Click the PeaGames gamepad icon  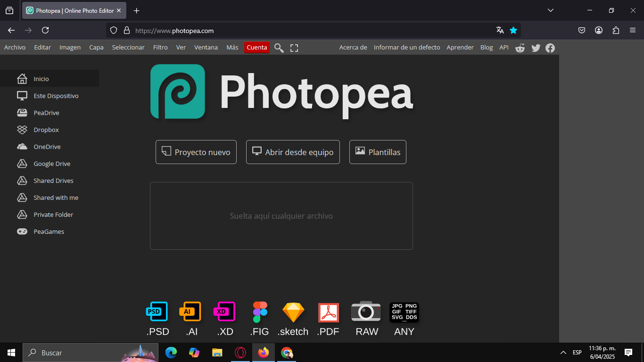[x=22, y=231]
